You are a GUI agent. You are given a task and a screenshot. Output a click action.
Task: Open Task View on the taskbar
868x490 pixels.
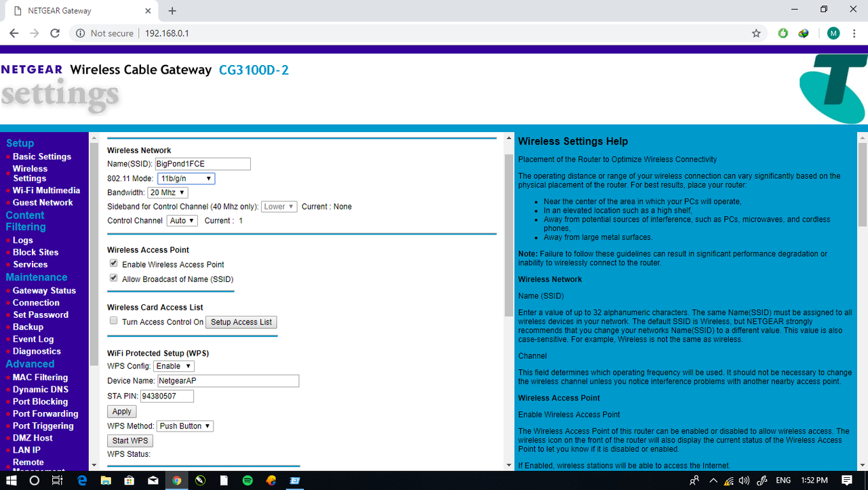coord(58,481)
